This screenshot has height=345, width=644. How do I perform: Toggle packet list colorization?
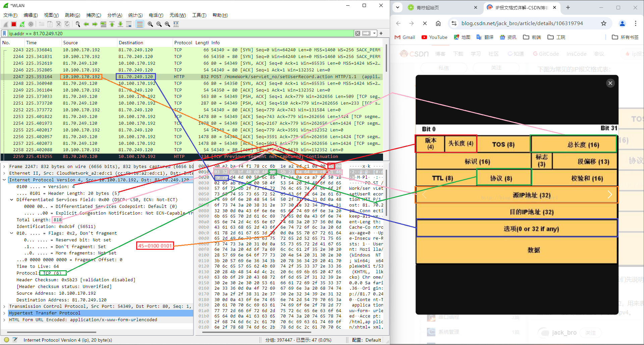[x=140, y=24]
